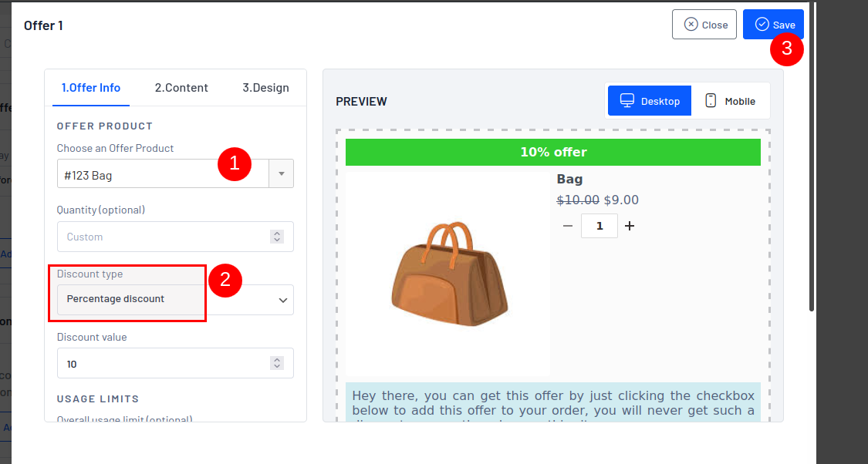Click the preview quantity number box
This screenshot has width=868, height=464.
click(599, 226)
